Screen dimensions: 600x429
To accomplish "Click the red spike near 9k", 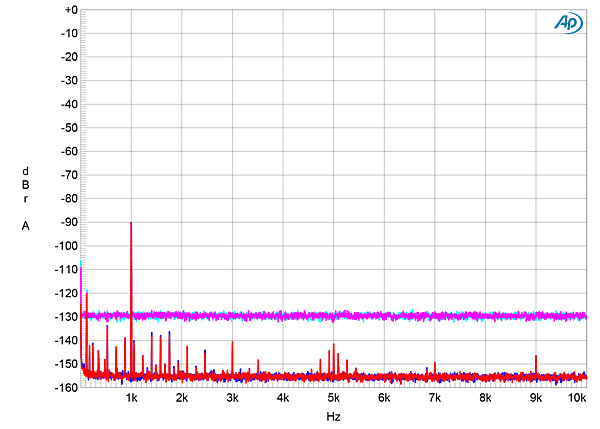I will (536, 362).
